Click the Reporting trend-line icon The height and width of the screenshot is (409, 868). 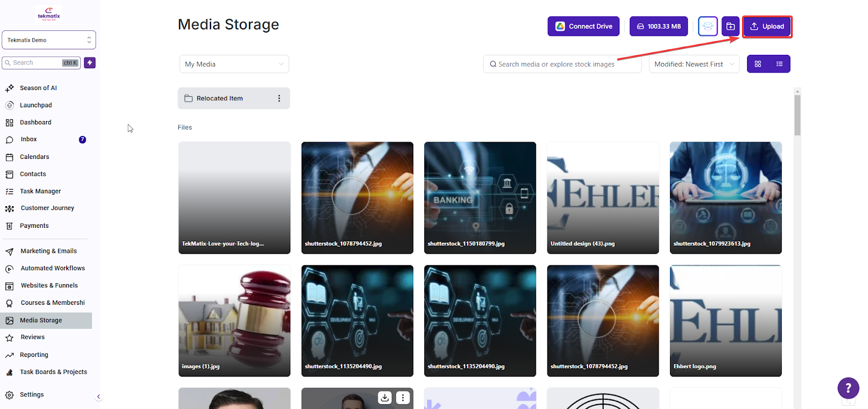coord(9,355)
